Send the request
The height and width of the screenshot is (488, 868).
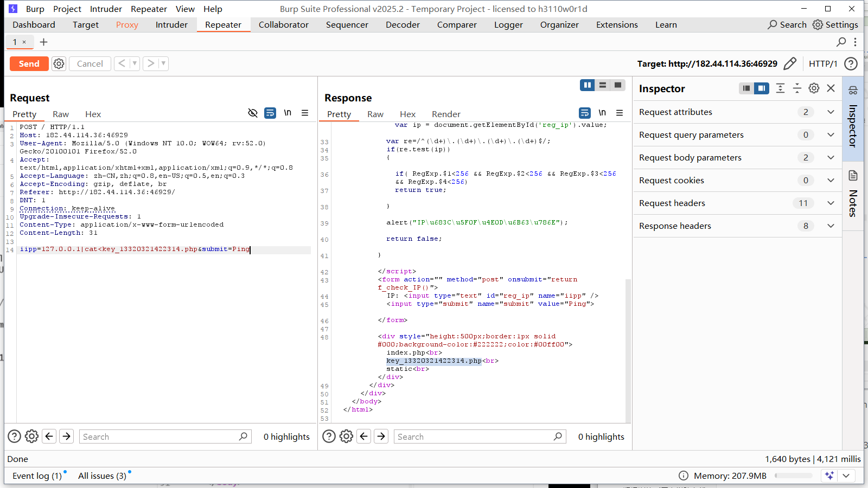click(x=29, y=63)
